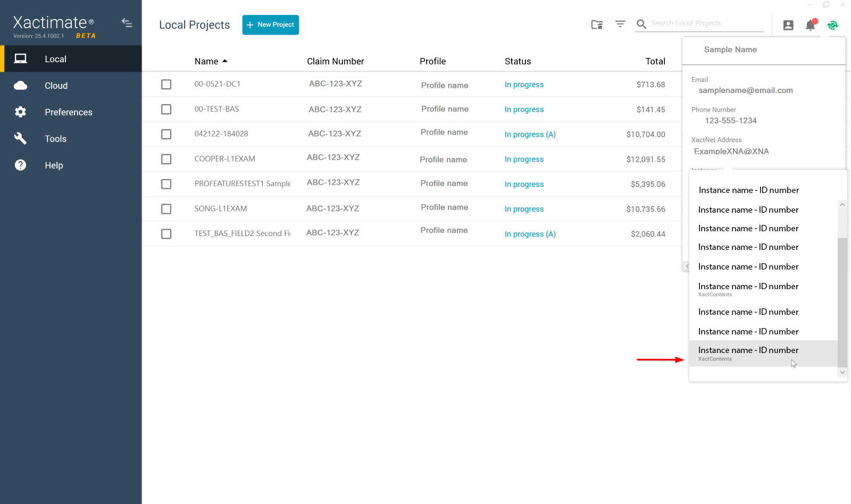
Task: Open the Local menu item
Action: (x=71, y=58)
